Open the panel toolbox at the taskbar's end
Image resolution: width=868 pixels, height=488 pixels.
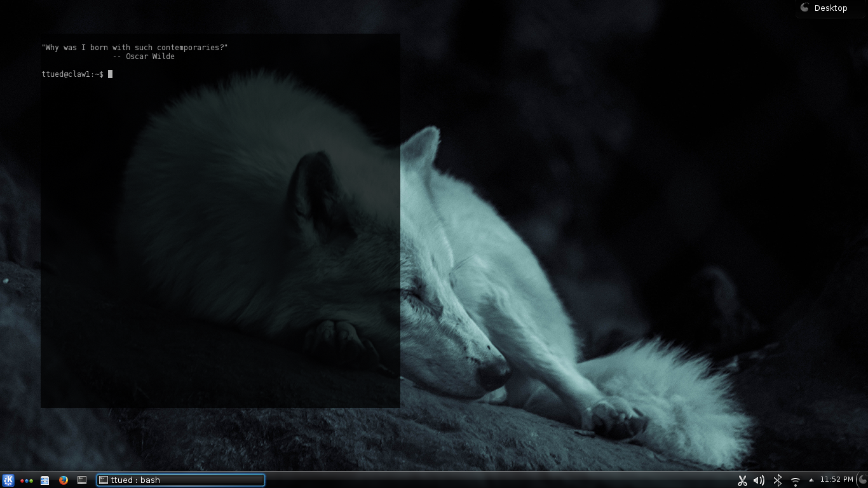862,480
